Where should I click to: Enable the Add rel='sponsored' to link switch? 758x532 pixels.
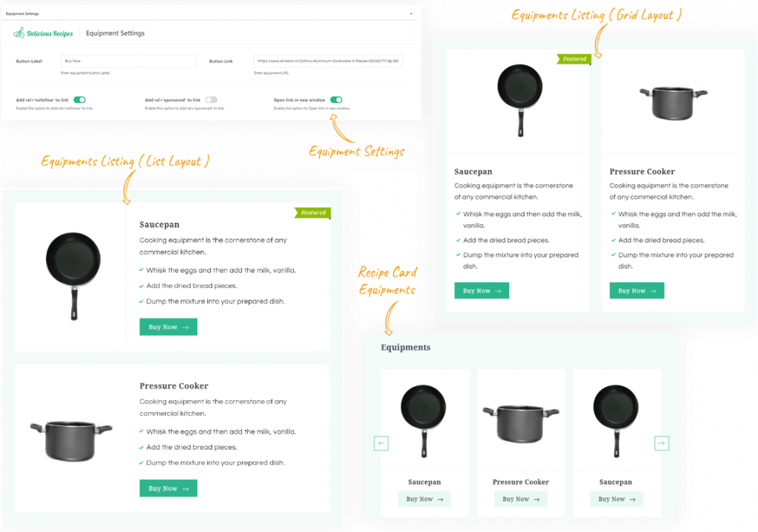211,100
